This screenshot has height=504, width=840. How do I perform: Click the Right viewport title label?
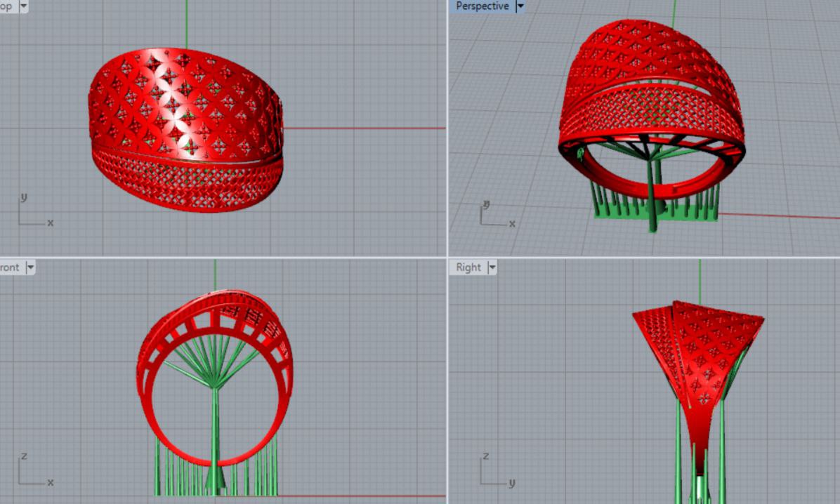tap(468, 267)
